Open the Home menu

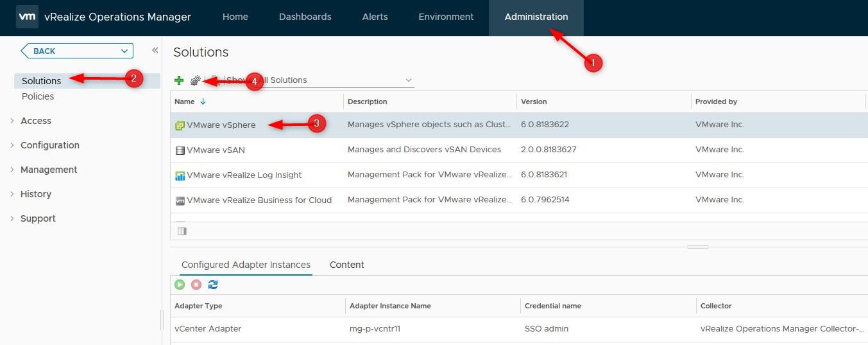point(235,17)
